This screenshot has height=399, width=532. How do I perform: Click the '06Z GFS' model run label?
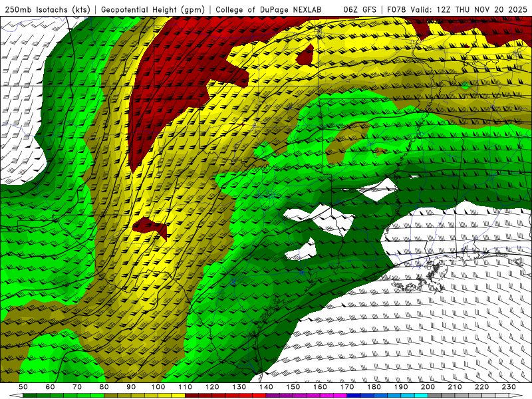(360, 9)
